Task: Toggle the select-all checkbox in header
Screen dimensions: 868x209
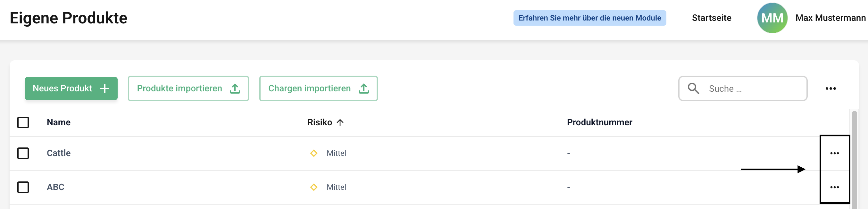Action: (23, 122)
